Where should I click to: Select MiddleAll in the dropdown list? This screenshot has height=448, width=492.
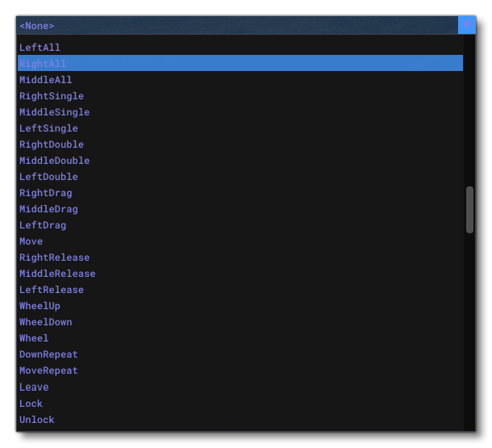46,80
